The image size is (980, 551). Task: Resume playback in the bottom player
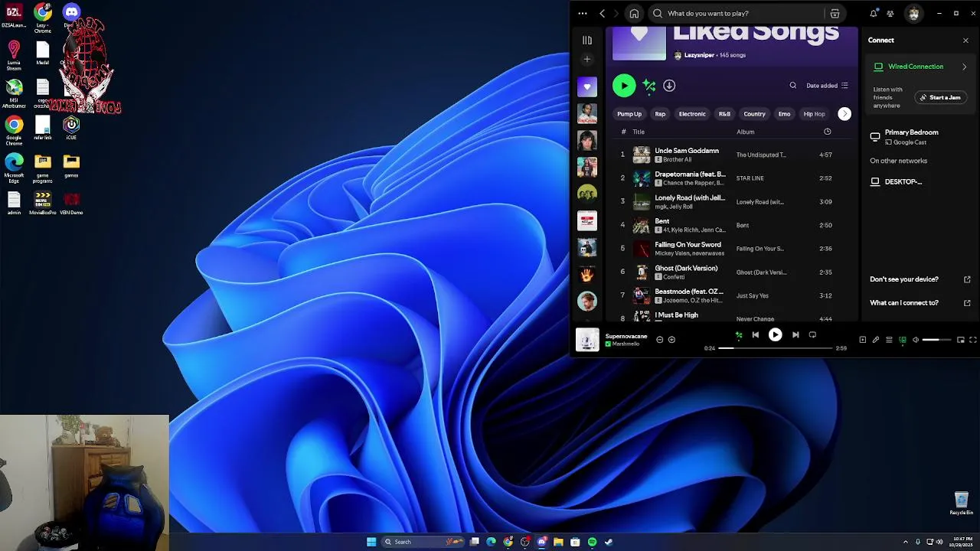pyautogui.click(x=775, y=334)
